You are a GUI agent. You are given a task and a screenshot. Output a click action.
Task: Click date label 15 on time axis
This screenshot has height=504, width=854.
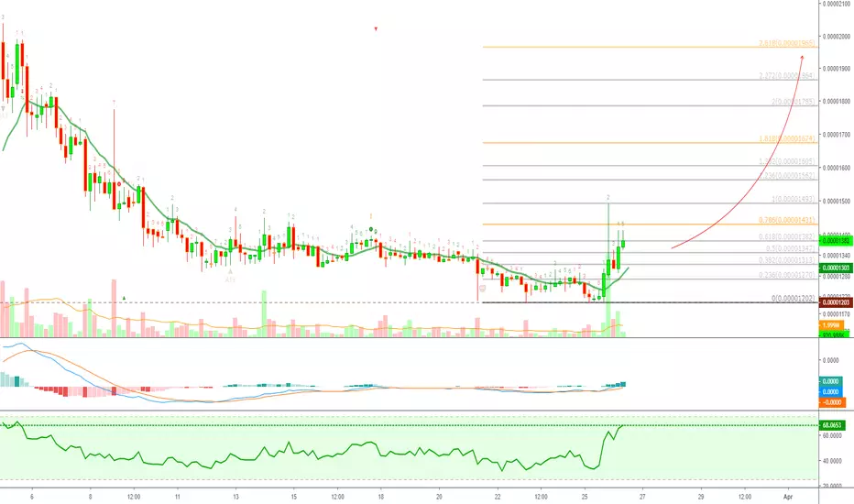[x=293, y=497]
